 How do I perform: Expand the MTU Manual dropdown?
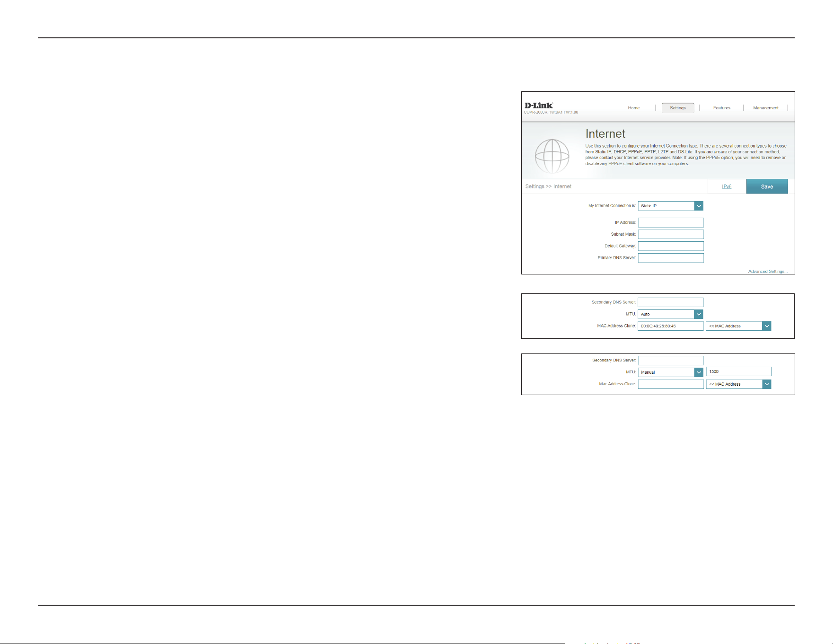671,372
